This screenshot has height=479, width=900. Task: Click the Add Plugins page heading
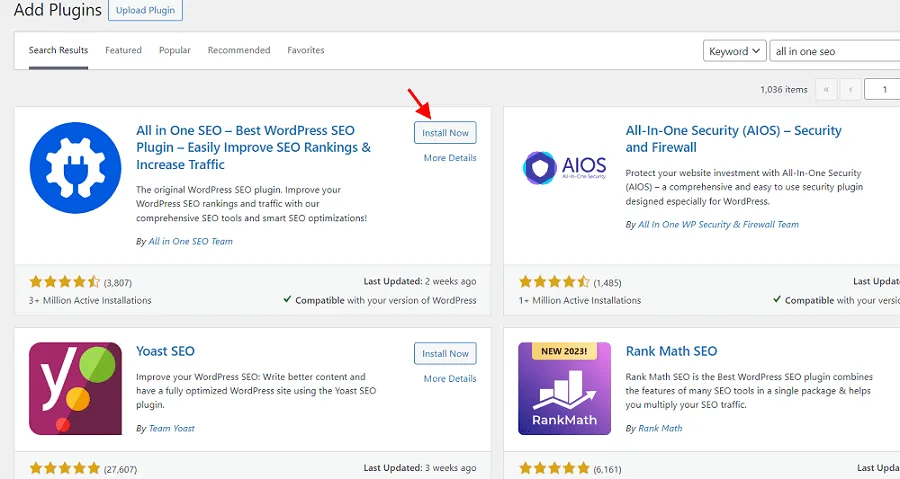[x=57, y=9]
